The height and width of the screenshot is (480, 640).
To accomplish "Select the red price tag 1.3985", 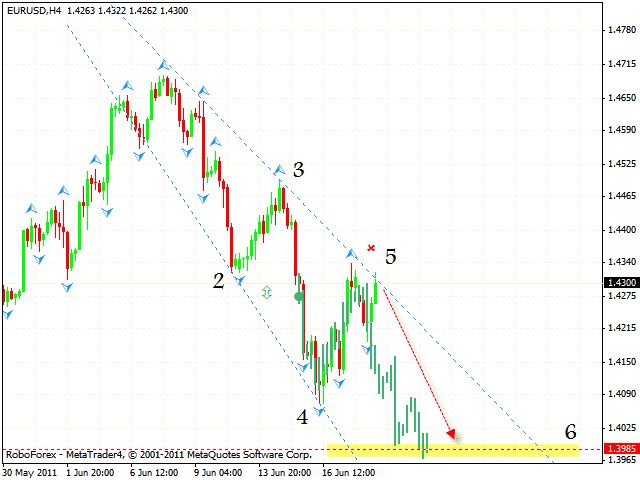I will tap(621, 449).
